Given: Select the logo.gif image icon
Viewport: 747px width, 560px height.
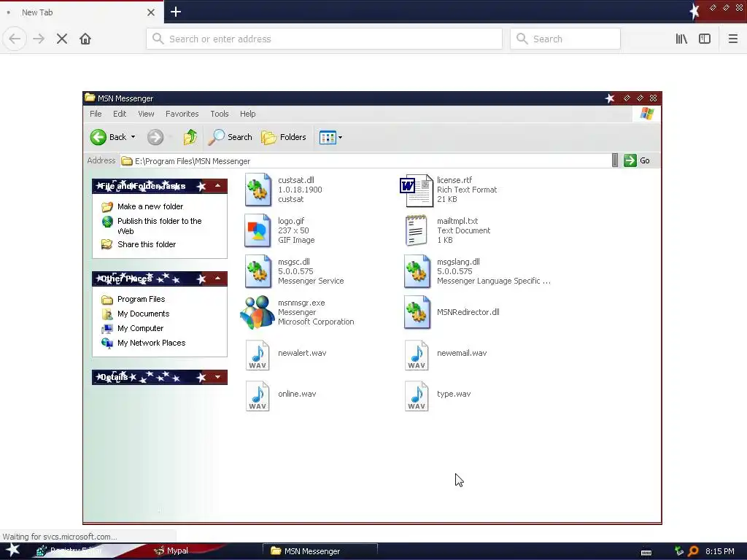Looking at the screenshot, I should (x=258, y=230).
